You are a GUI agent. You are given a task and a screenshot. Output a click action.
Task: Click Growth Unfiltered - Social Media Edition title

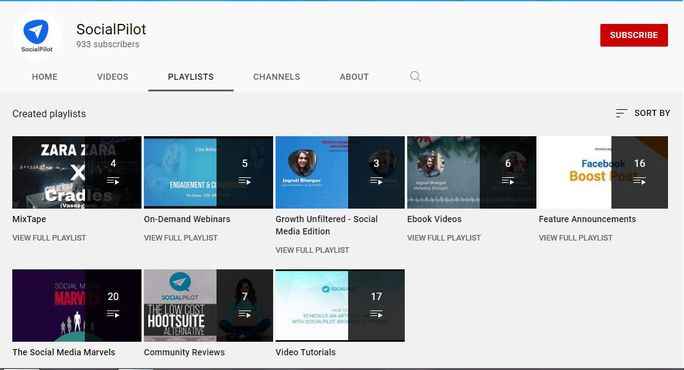327,225
